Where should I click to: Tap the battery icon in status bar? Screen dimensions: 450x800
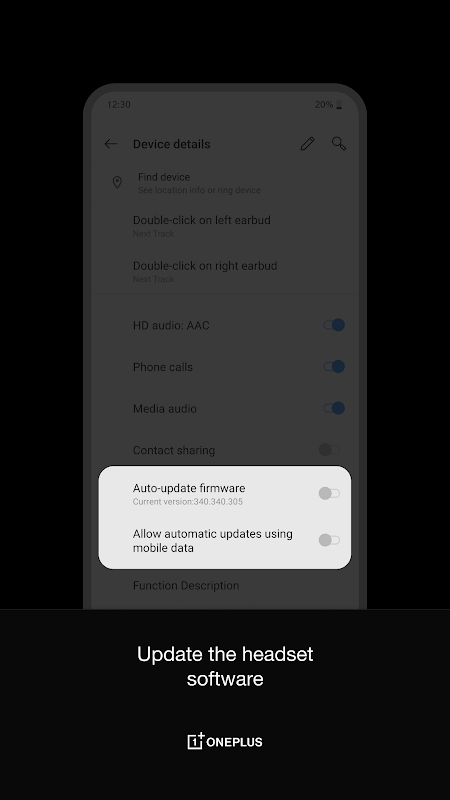coord(339,105)
